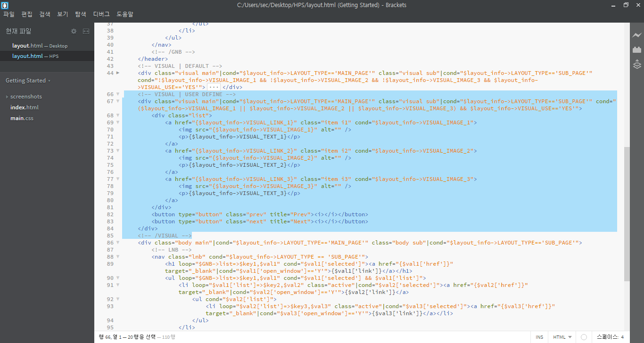
Task: Click the indentation width value 4
Action: (x=622, y=337)
